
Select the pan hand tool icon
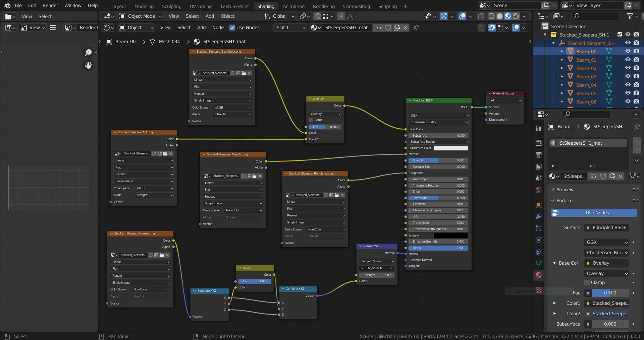[88, 65]
